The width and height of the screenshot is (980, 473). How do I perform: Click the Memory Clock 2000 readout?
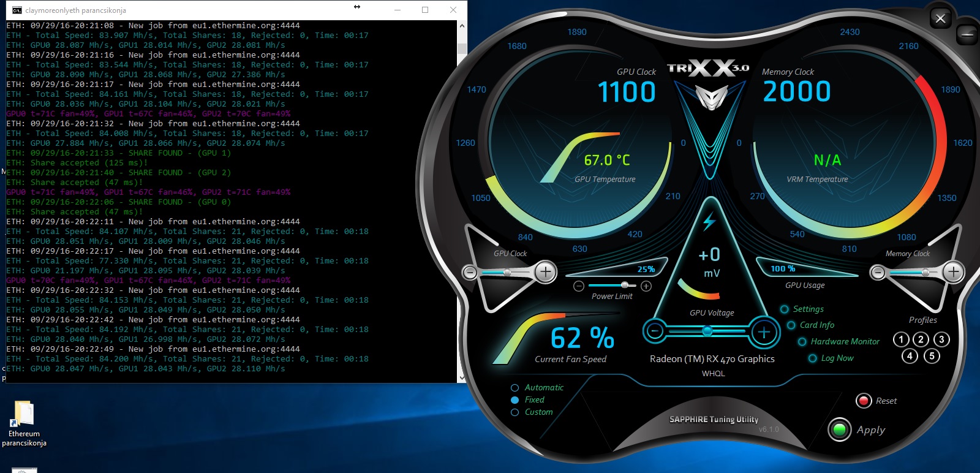point(797,92)
